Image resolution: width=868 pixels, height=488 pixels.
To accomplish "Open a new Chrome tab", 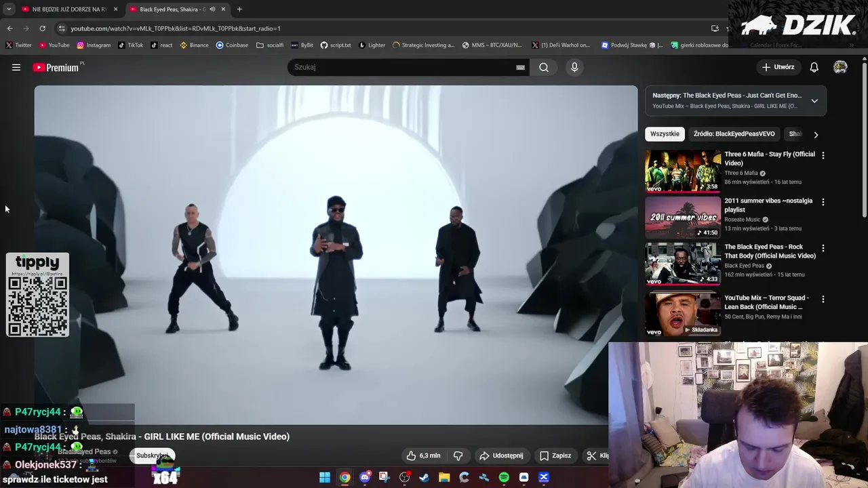I will click(239, 9).
